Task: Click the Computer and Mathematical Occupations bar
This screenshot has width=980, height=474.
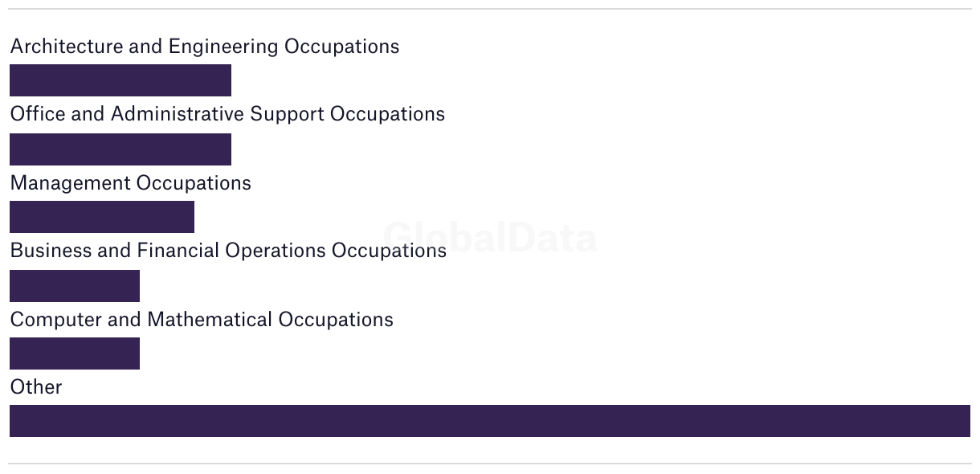Action: 75,353
